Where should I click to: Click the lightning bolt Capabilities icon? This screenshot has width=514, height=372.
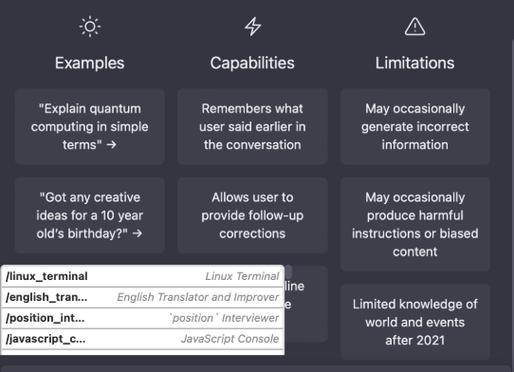pyautogui.click(x=253, y=26)
